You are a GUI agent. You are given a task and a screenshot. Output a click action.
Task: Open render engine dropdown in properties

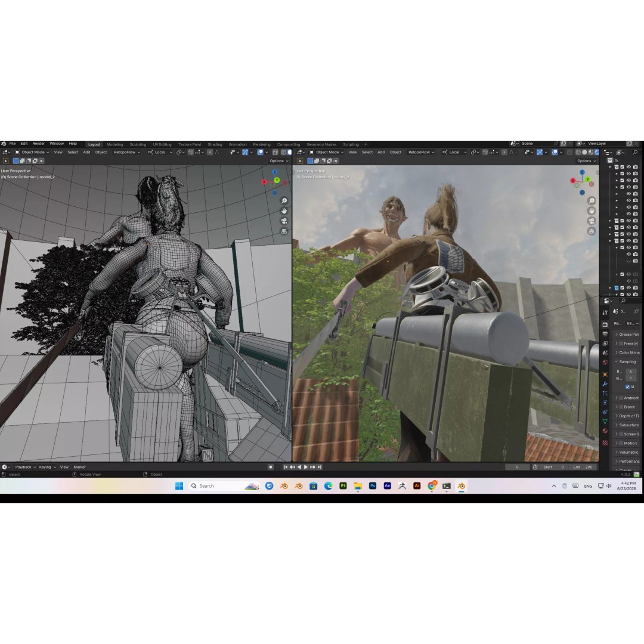[632, 323]
